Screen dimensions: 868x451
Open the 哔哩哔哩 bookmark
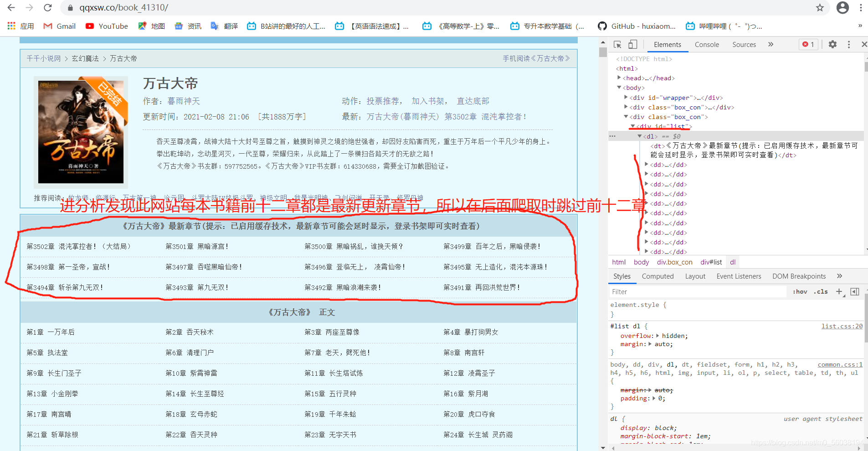click(x=724, y=26)
